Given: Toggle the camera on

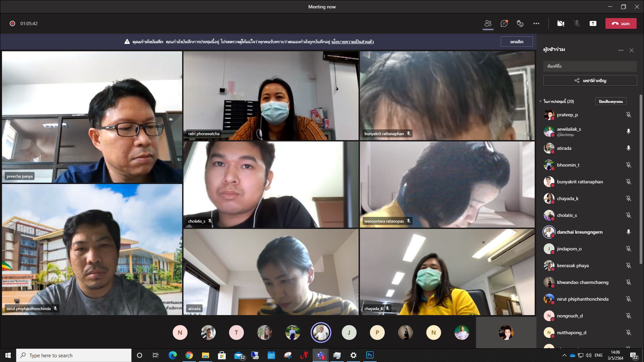Looking at the screenshot, I should [x=560, y=23].
